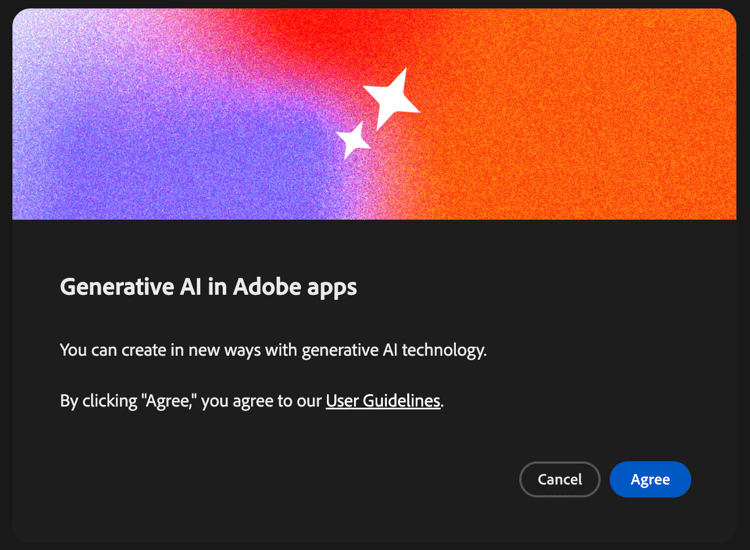This screenshot has width=750, height=550.
Task: Click the 'You can create in new ways' sentence
Action: (x=273, y=350)
